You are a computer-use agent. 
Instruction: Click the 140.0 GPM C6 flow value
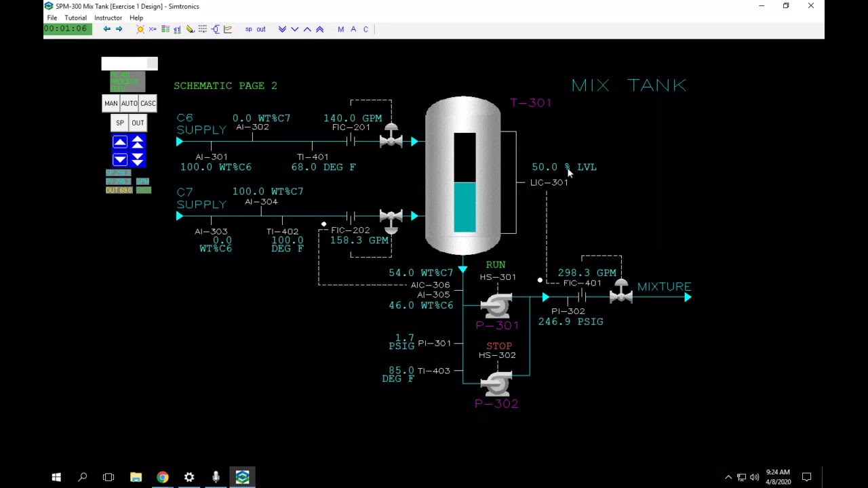[x=353, y=118]
